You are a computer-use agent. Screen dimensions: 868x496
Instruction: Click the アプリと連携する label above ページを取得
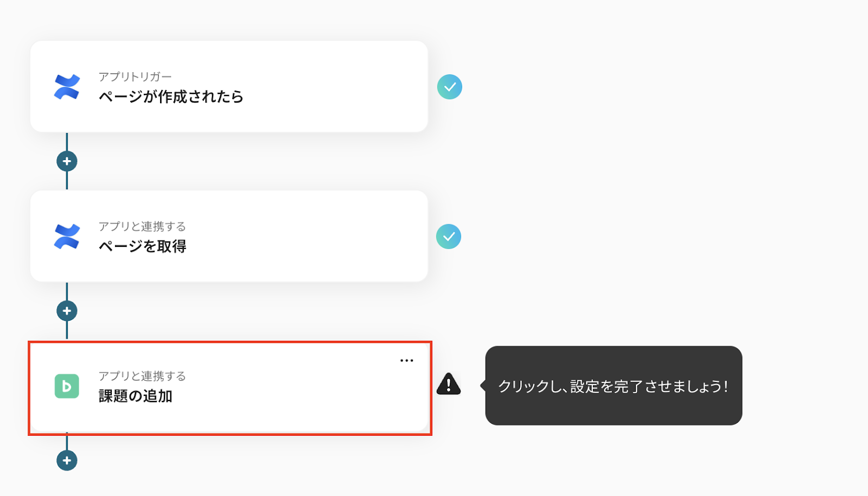(x=142, y=226)
